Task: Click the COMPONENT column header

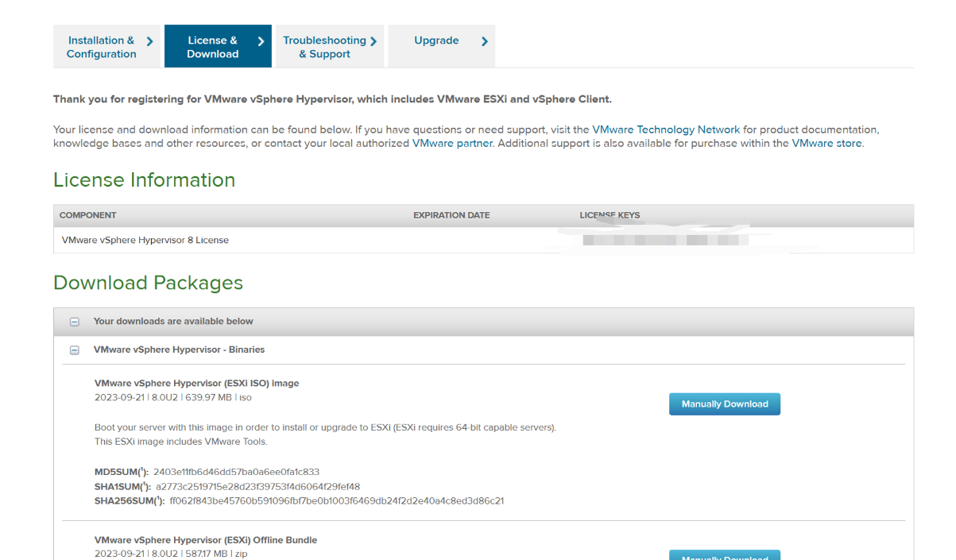Action: tap(88, 215)
